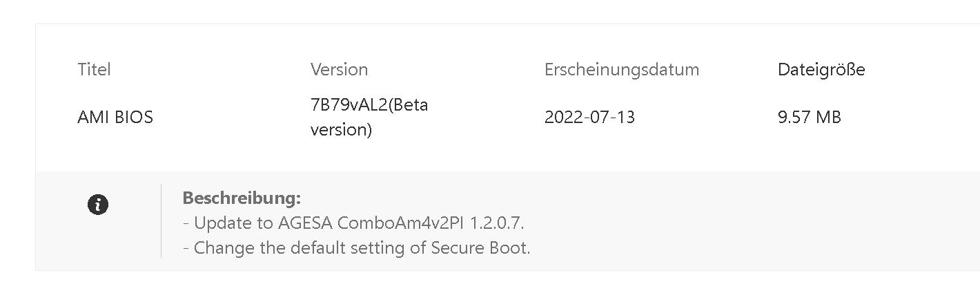
Task: Click the Version column header
Action: tap(339, 70)
